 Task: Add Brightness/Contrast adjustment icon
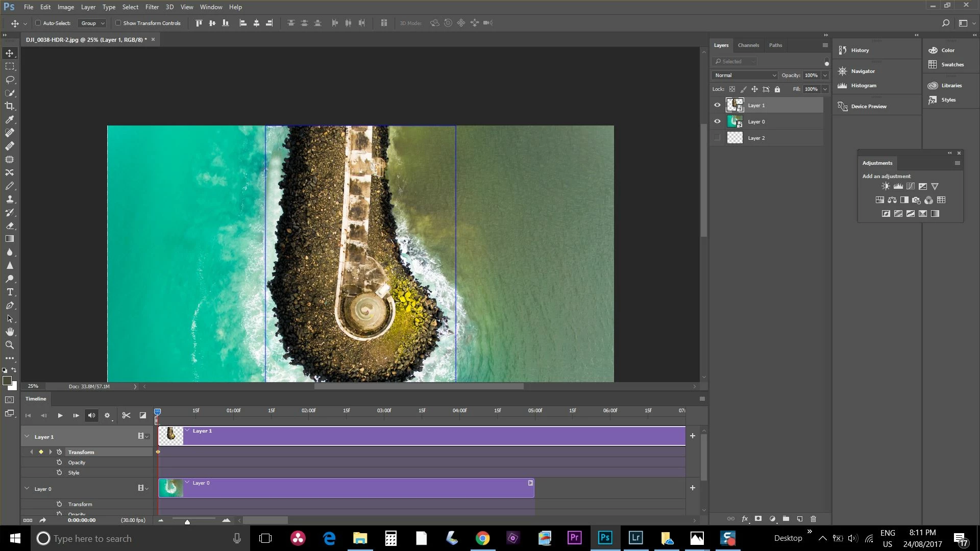[886, 186]
